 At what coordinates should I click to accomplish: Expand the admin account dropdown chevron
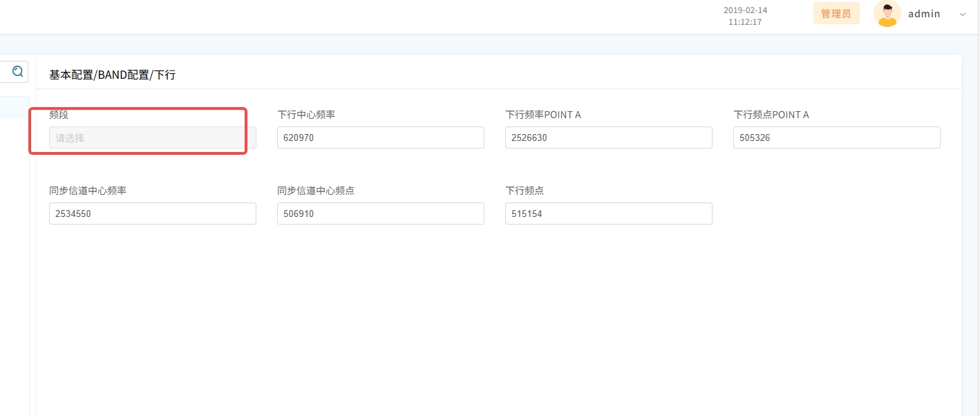click(963, 15)
